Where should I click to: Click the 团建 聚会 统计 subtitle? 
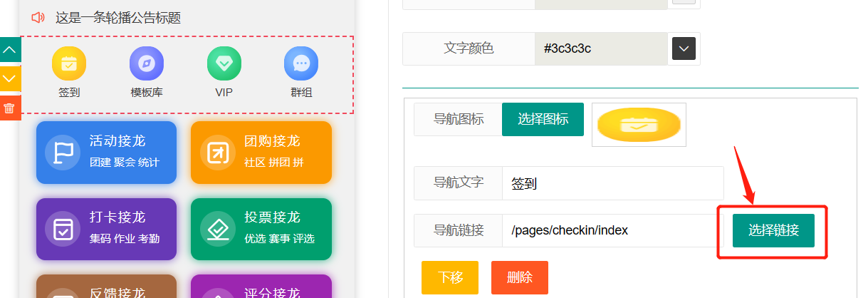coord(125,163)
